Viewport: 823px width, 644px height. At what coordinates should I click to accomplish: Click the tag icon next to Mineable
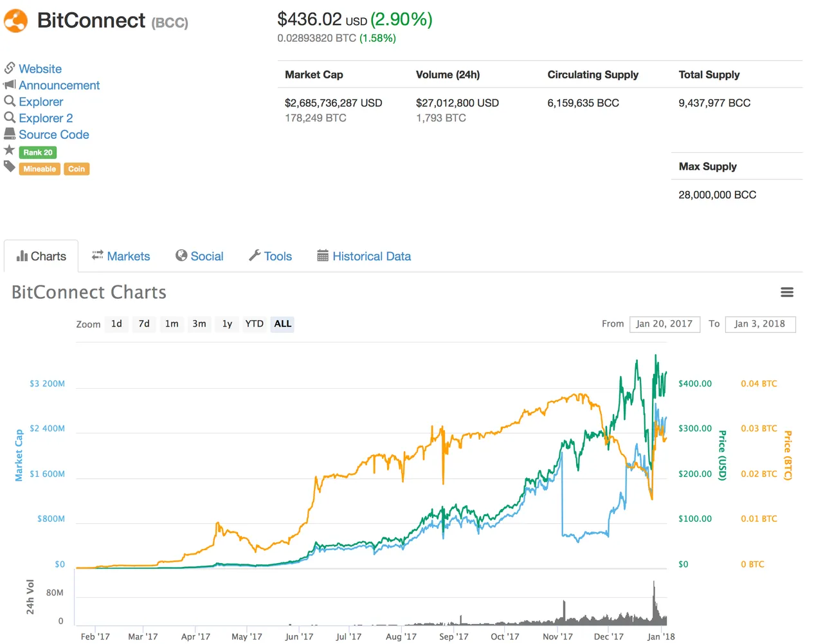(10, 166)
